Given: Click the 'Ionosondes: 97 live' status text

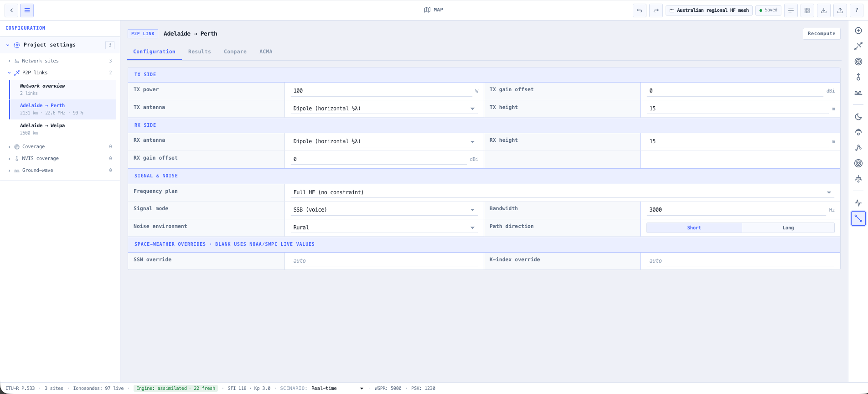Looking at the screenshot, I should point(98,389).
